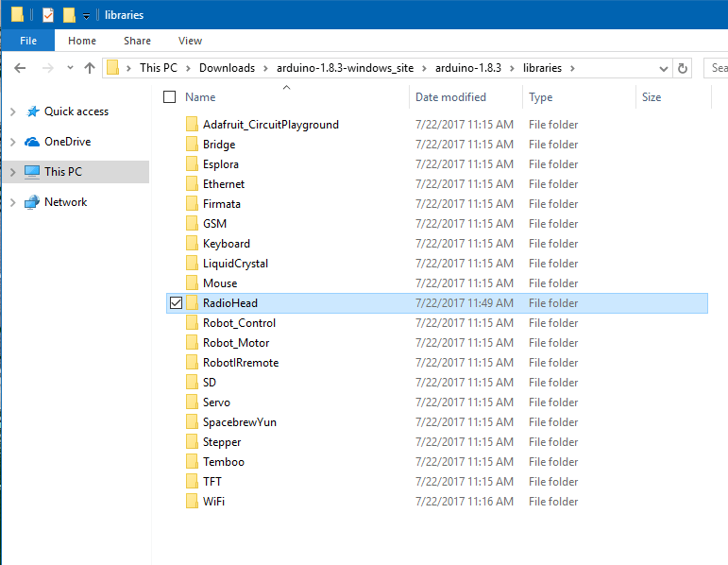Refresh the libraries folder view
Screen dimensions: 728x565
[684, 68]
